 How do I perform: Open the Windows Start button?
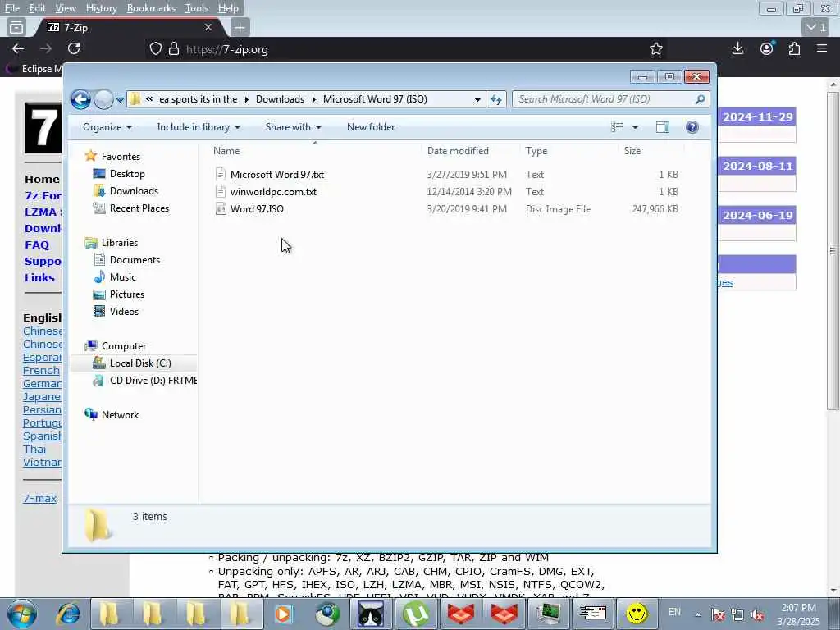[x=22, y=614]
